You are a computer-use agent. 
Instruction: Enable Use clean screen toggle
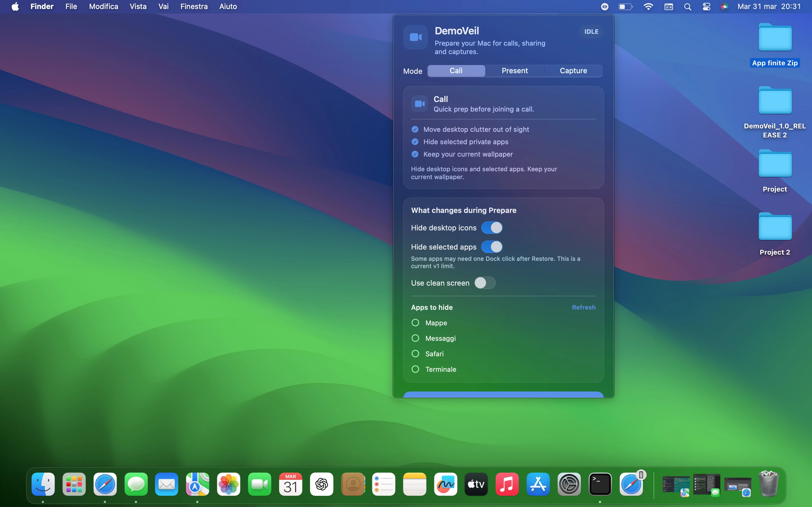pyautogui.click(x=484, y=283)
